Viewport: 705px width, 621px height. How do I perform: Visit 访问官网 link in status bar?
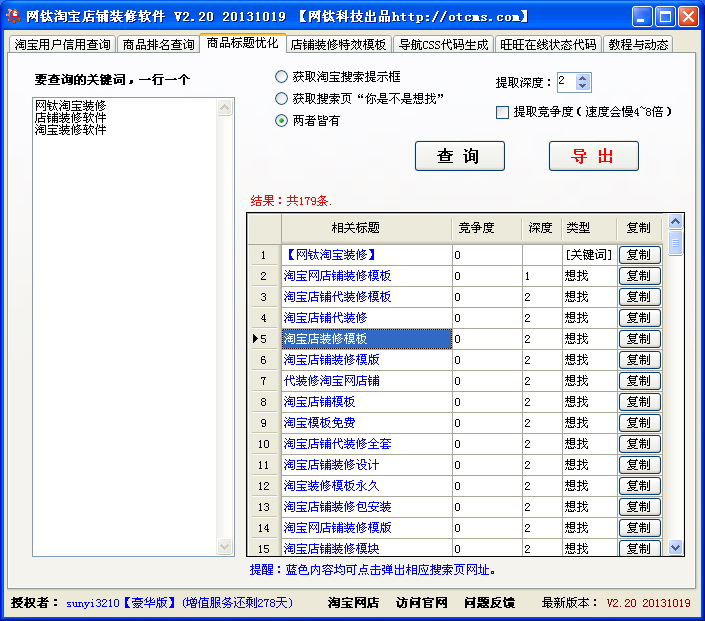click(x=421, y=603)
